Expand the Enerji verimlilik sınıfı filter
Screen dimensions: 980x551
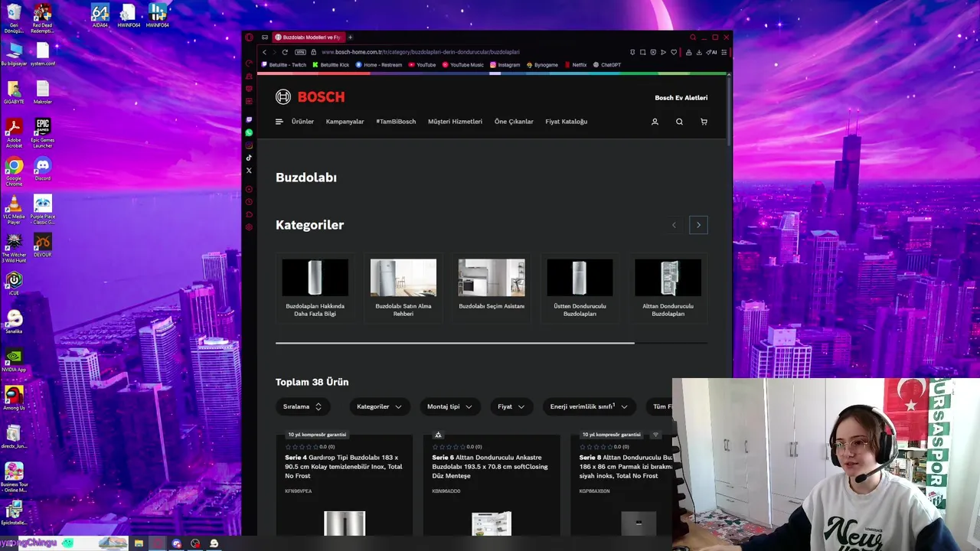tap(589, 406)
